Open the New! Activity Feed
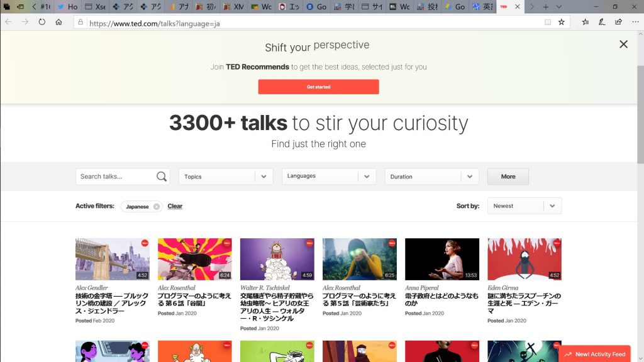644x362 pixels. (x=595, y=354)
